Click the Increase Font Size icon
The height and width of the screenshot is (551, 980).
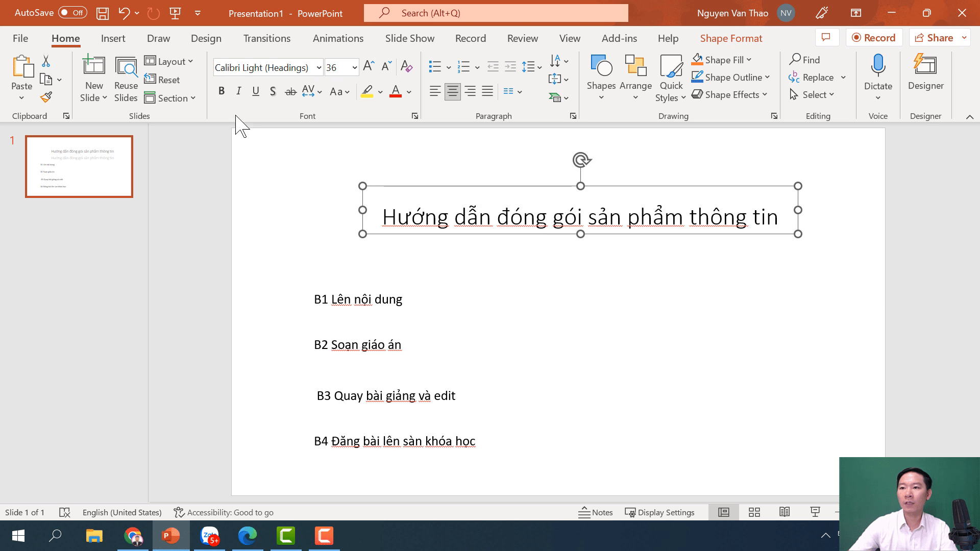368,66
